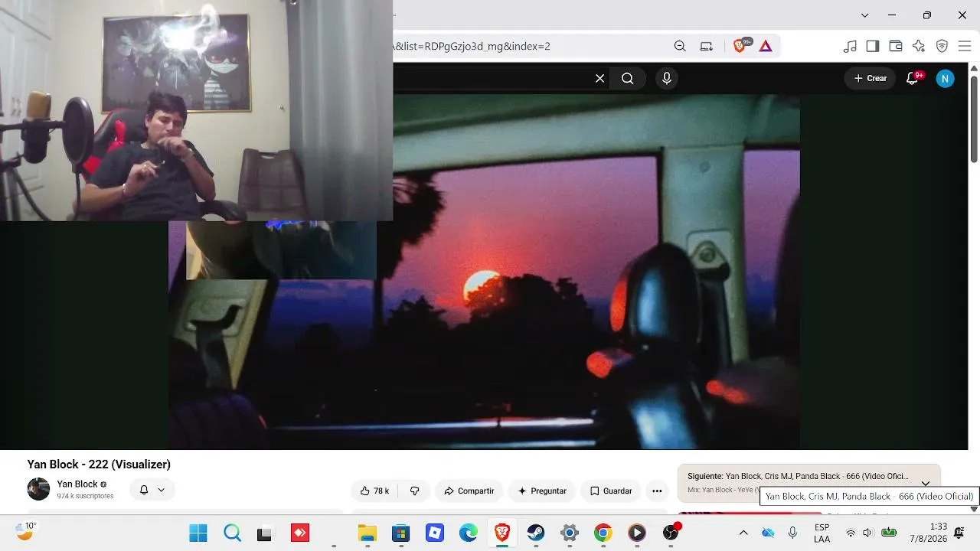This screenshot has width=980, height=551.
Task: Open the weather widget showing 10°
Action: click(x=25, y=531)
